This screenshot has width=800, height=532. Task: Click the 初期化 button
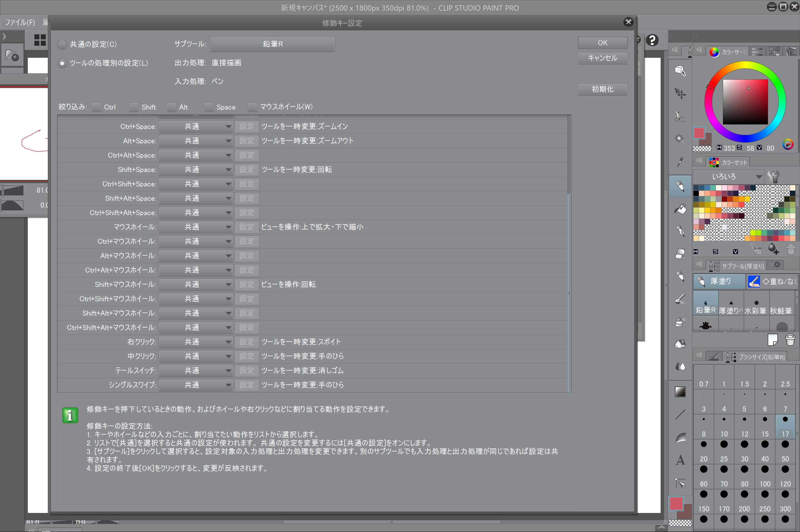click(x=602, y=89)
